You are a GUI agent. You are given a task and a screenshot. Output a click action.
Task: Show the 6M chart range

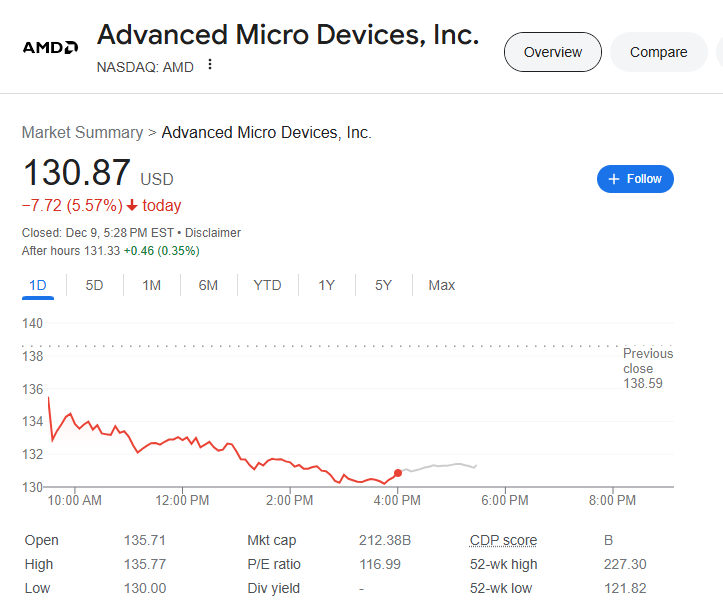[208, 285]
